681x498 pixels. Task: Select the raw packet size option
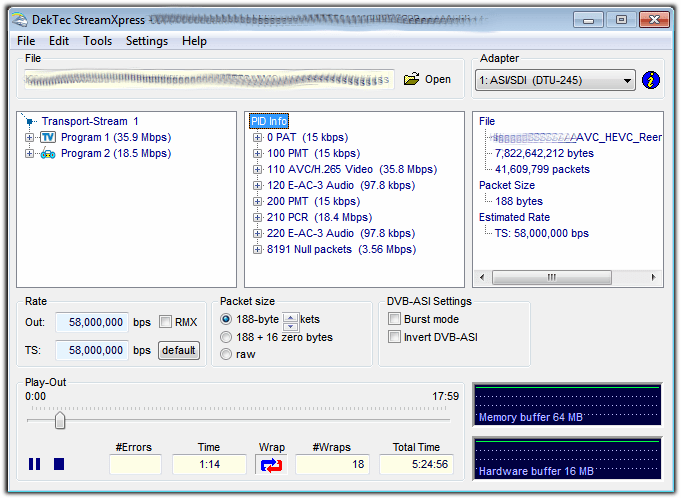[x=226, y=355]
